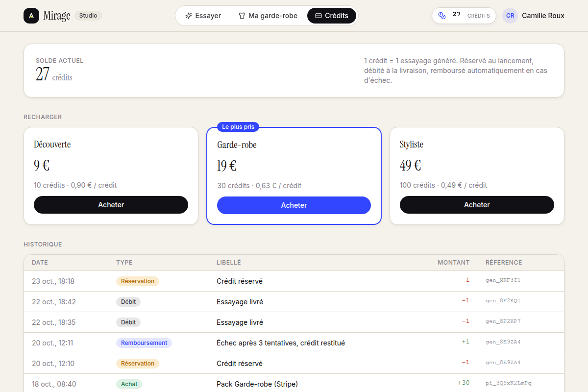Viewport: 588px width, 392px height.
Task: Click reference gen_8F2KQ1
Action: [503, 301]
